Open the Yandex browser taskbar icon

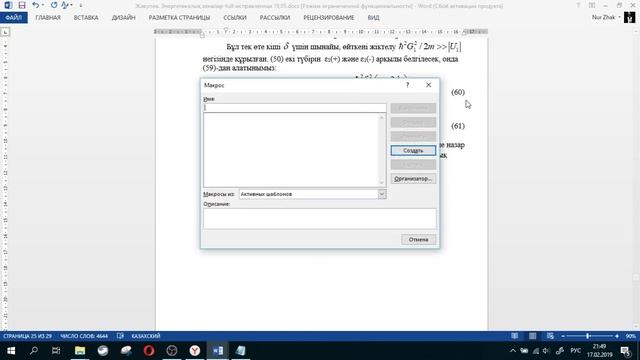click(x=195, y=351)
